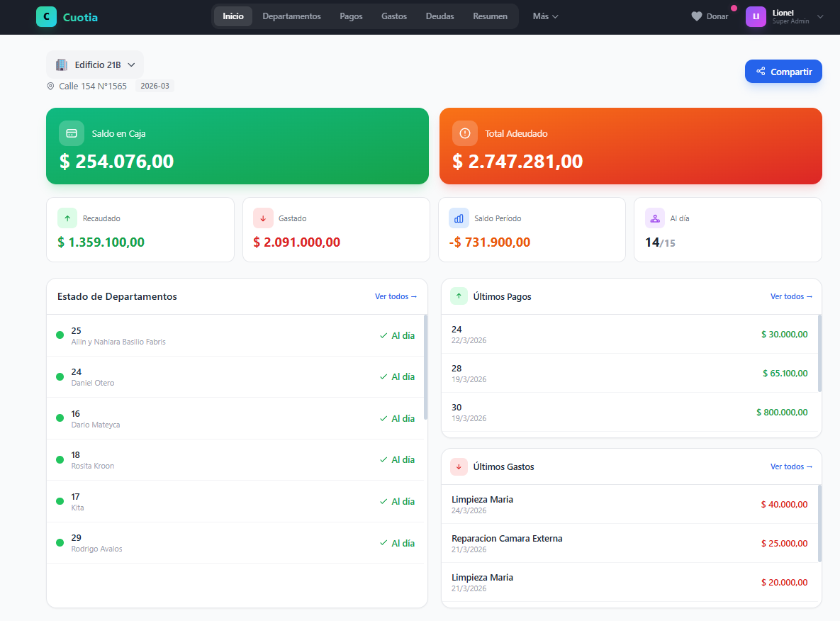Expand the Más menu
The height and width of the screenshot is (621, 840).
(x=545, y=16)
